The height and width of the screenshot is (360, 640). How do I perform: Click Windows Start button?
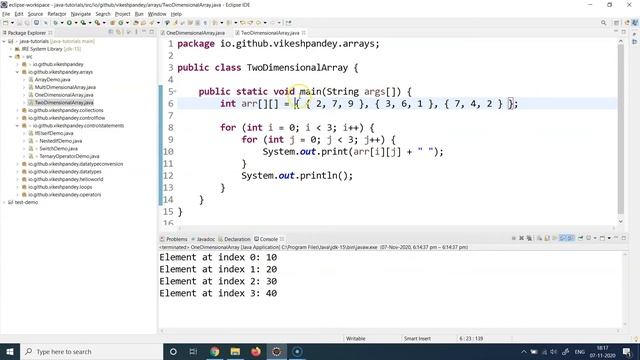pyautogui.click(x=10, y=351)
